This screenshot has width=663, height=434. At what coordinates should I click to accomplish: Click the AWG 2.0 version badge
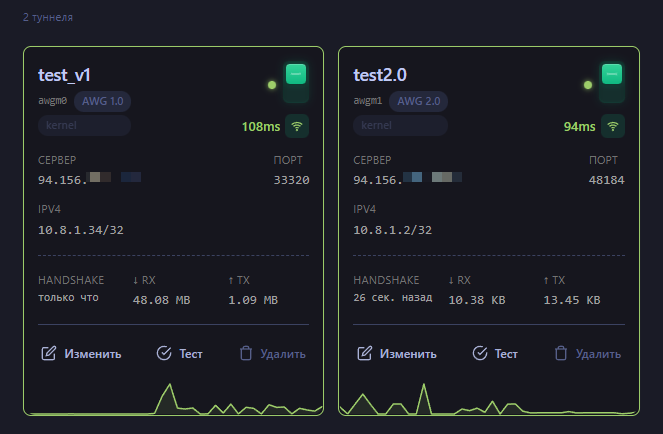point(418,101)
